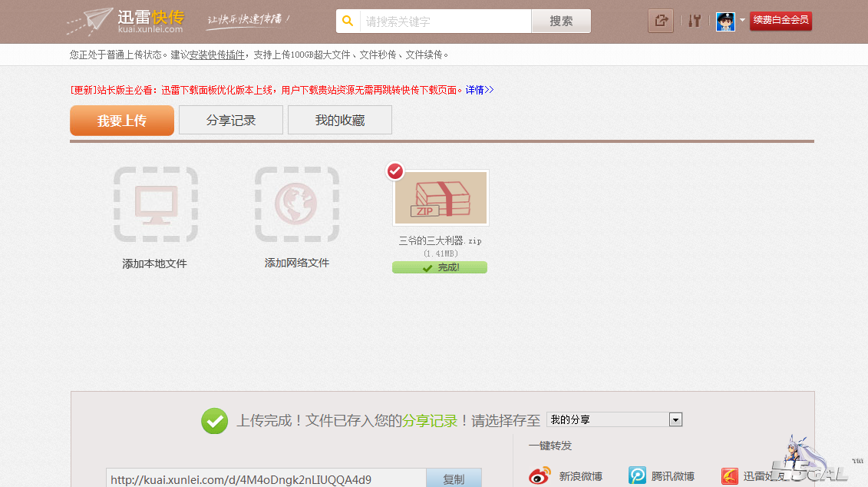Share via Sina Weibo icon
This screenshot has height=487, width=868.
(540, 476)
